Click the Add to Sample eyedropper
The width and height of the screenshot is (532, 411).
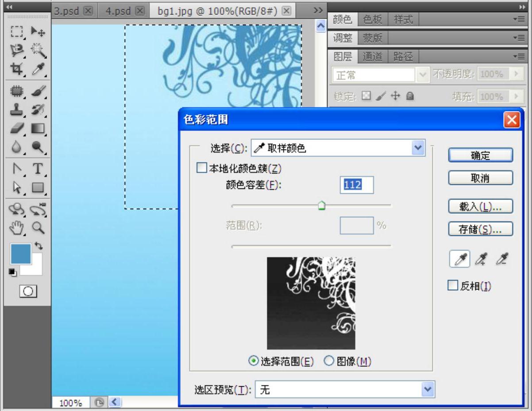tap(481, 260)
